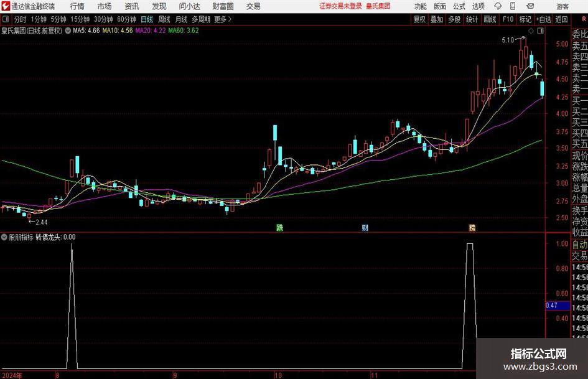The height and width of the screenshot is (379, 588).
Task: Switch to 月线 monthly period
Action: [x=181, y=19]
